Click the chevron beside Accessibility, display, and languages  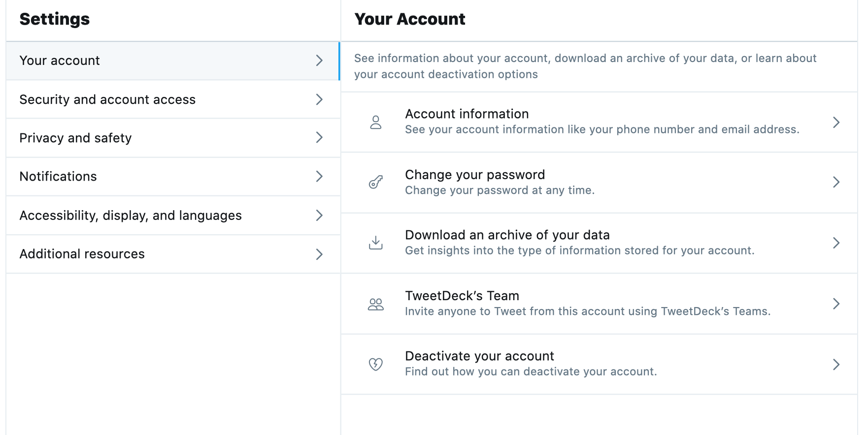(x=319, y=215)
